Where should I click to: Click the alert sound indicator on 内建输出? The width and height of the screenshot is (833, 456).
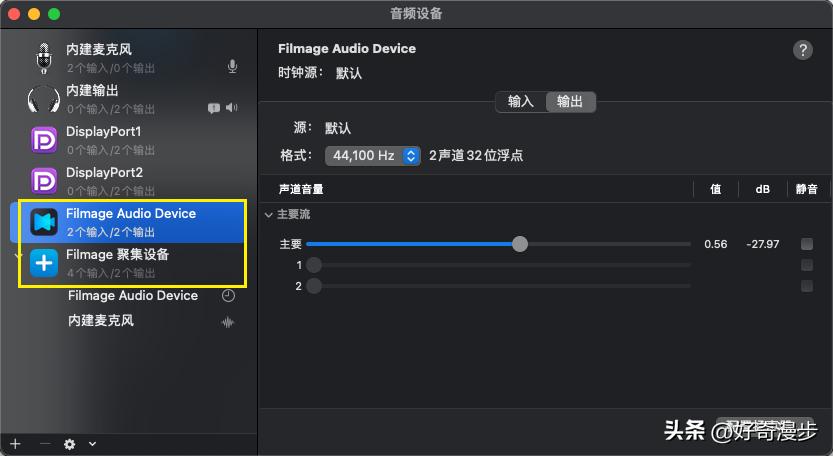tap(214, 108)
